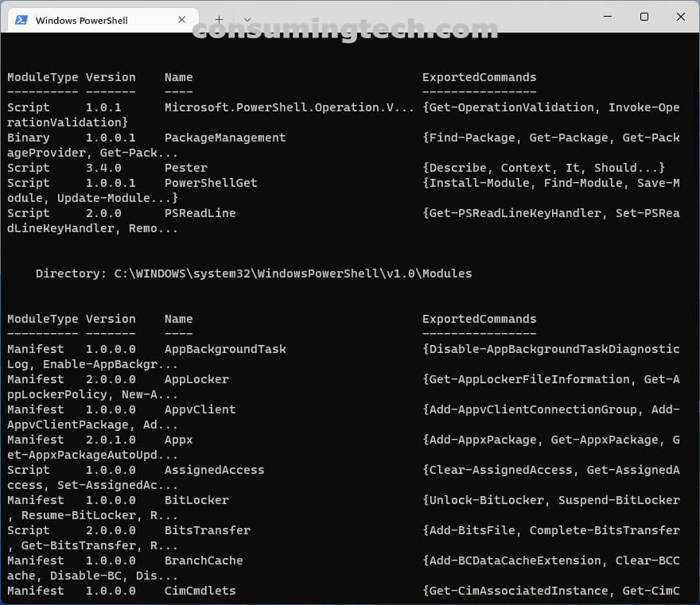Maximize the terminal window
The height and width of the screenshot is (605, 700).
[x=645, y=17]
